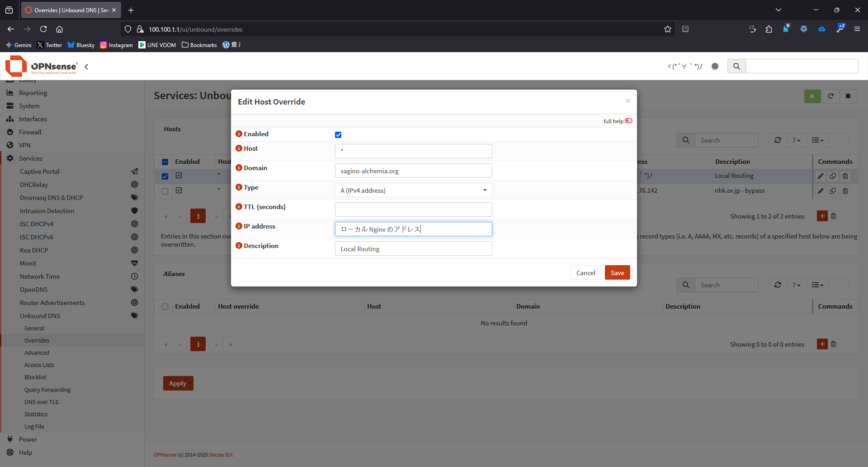Viewport: 868px width, 467px height.
Task: Click the edit pencil for nhk.or.jp bypass row
Action: [x=821, y=191]
